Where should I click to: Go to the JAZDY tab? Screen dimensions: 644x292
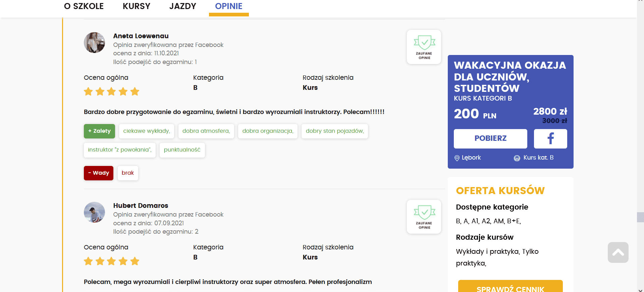pos(182,6)
